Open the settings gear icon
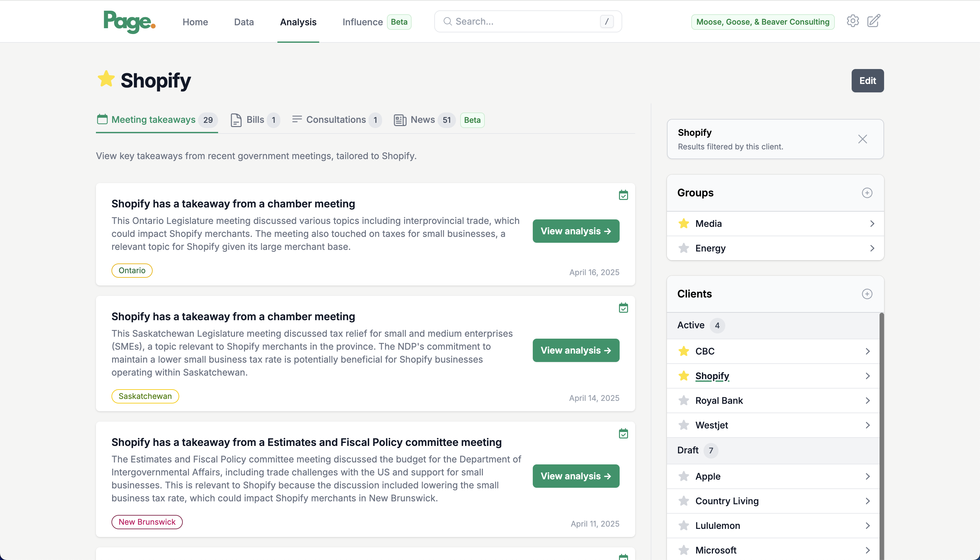 coord(853,21)
